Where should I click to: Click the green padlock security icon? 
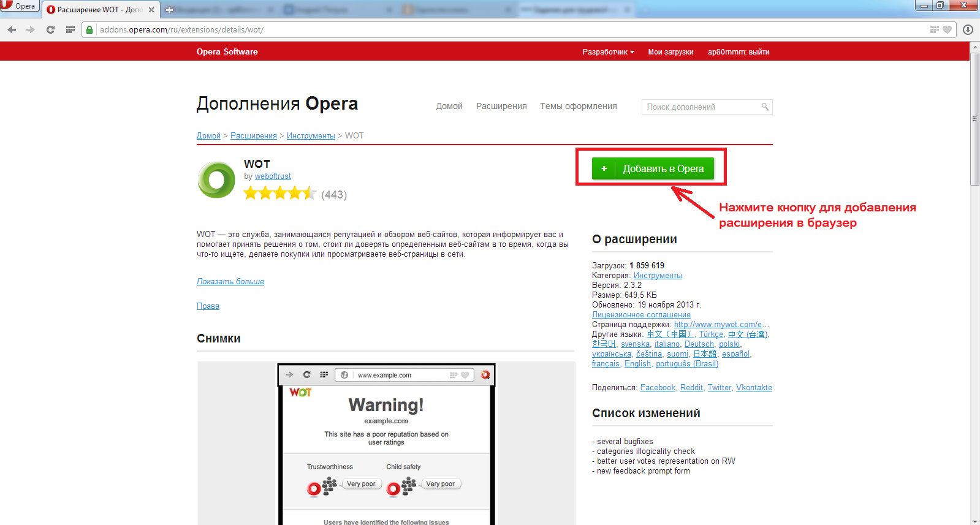(89, 29)
